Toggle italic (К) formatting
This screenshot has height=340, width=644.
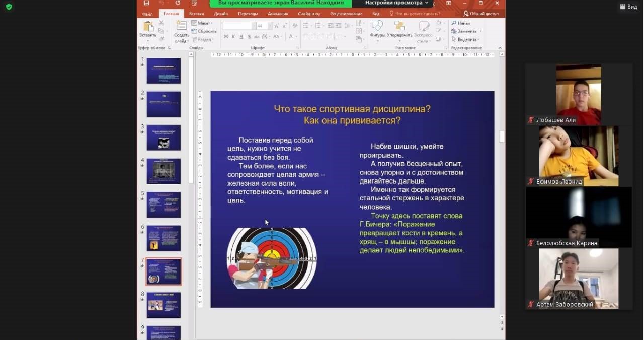233,36
